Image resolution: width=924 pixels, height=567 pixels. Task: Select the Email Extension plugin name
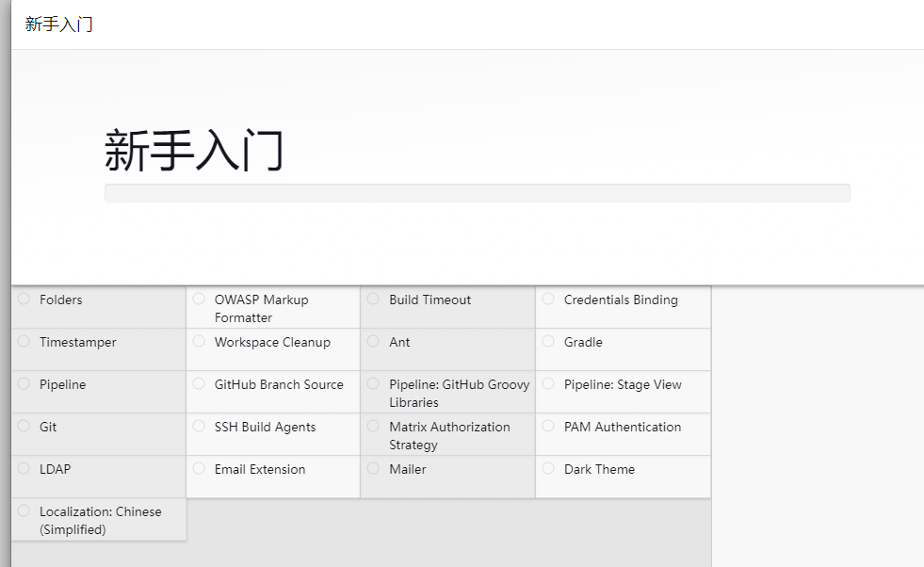tap(260, 469)
